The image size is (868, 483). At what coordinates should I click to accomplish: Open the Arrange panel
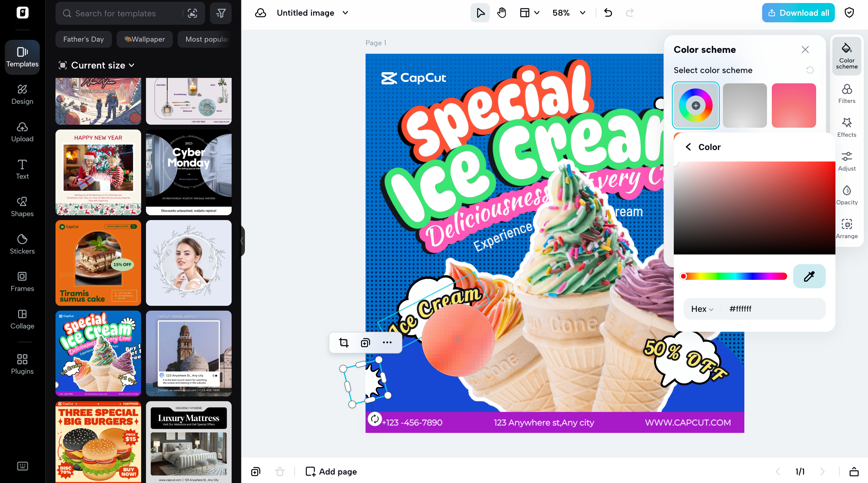point(847,229)
